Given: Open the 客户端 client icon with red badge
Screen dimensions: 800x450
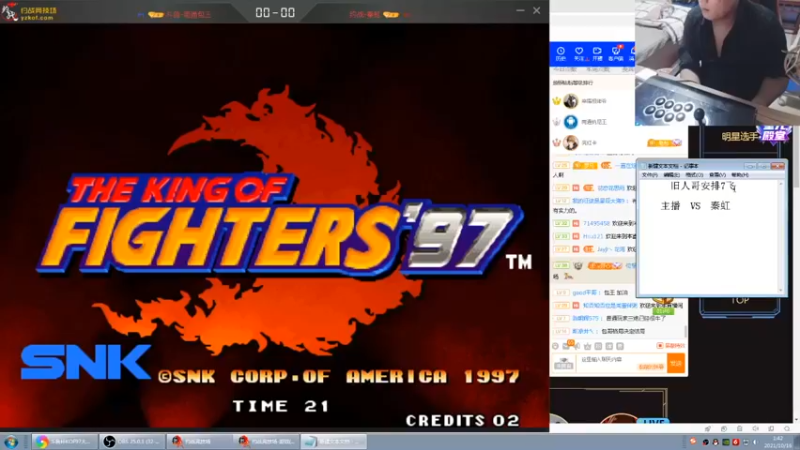Looking at the screenshot, I should coord(616,54).
